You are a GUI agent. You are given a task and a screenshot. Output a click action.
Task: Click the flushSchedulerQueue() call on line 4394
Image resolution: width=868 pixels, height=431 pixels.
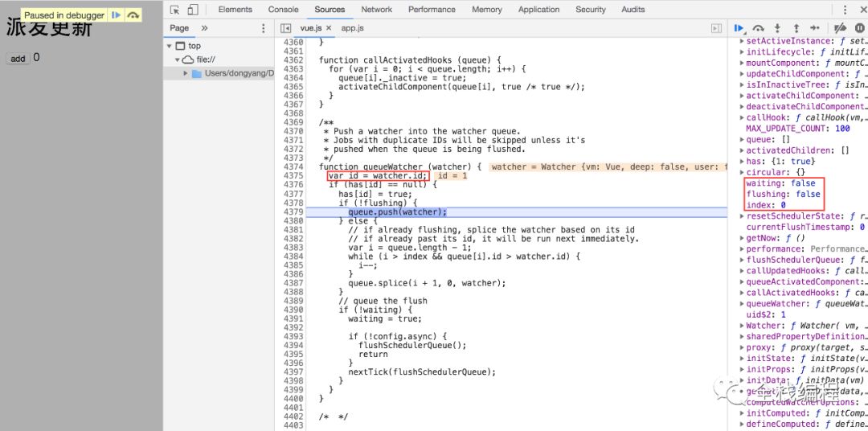412,345
